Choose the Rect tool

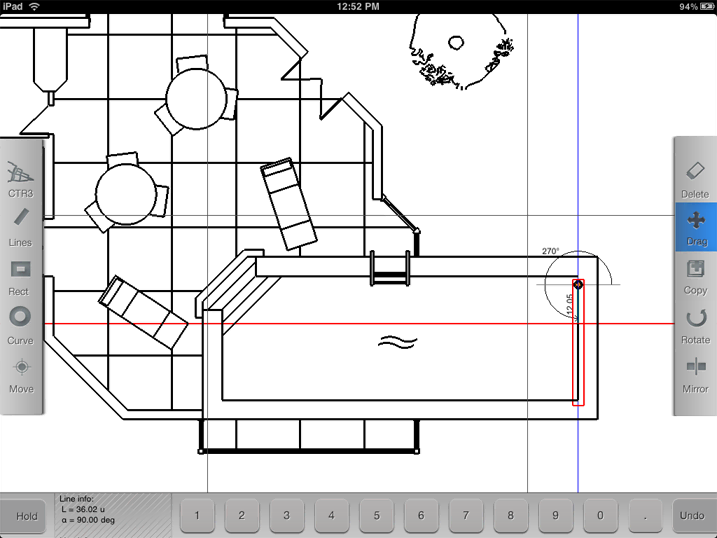[20, 278]
